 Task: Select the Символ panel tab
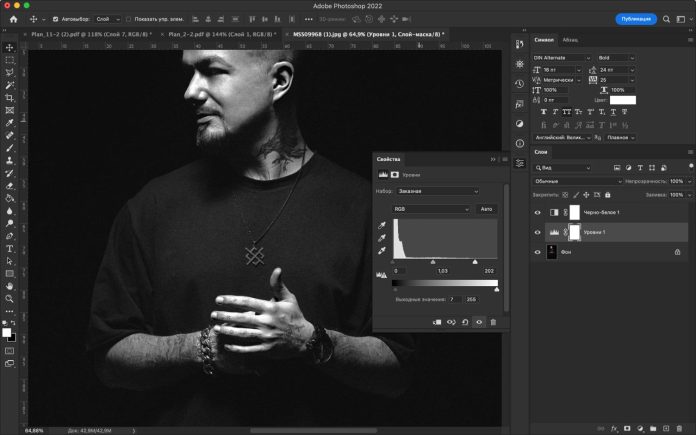[544, 40]
